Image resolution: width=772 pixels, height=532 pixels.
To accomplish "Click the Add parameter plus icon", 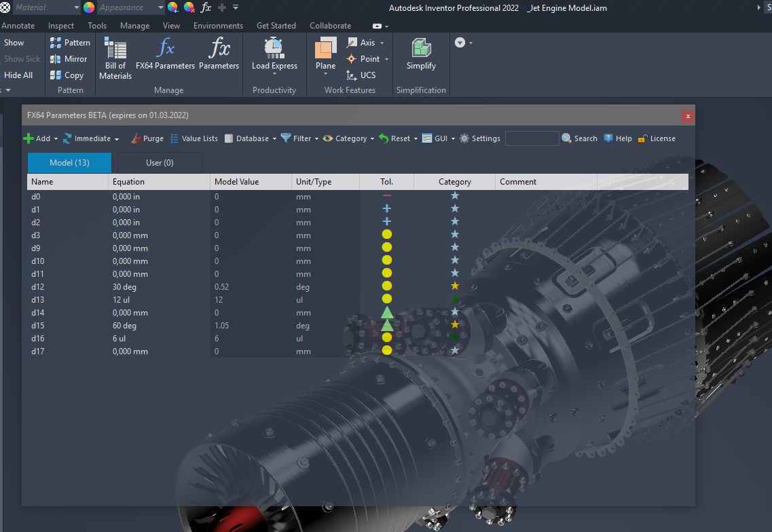I will pyautogui.click(x=29, y=139).
